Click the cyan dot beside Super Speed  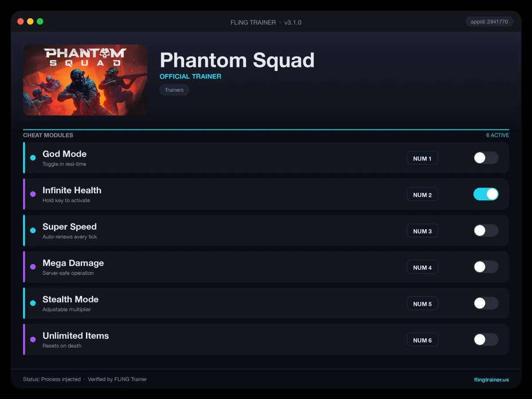(x=33, y=231)
